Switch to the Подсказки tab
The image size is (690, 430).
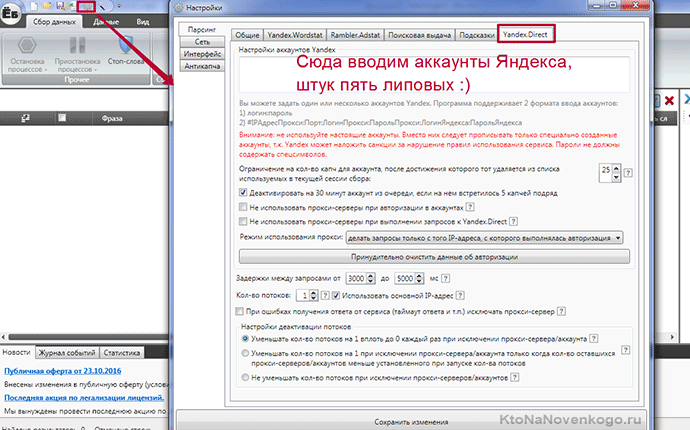[x=476, y=35]
